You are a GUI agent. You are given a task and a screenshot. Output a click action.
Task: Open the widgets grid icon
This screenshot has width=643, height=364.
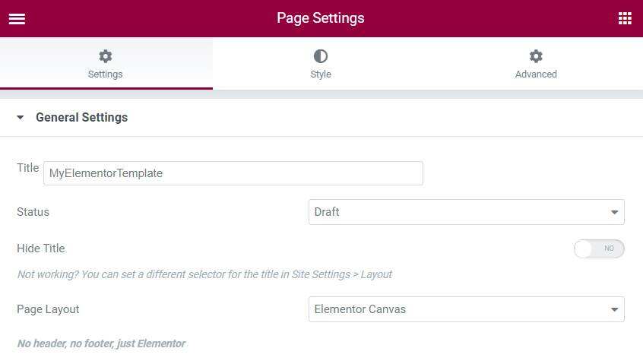click(625, 18)
